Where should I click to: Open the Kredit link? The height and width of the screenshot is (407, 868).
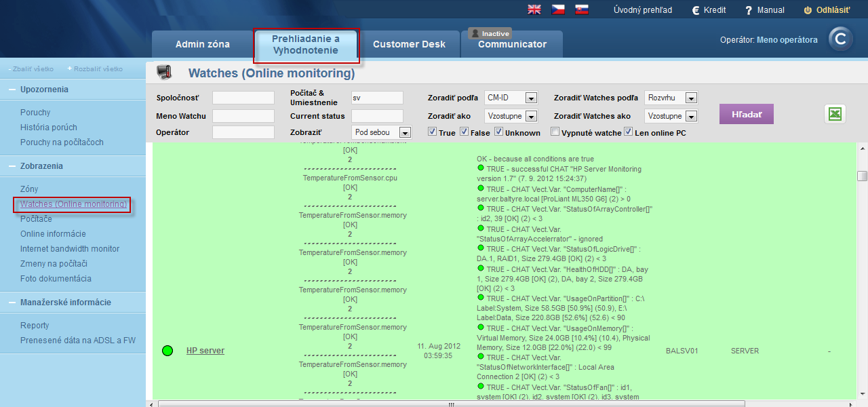tap(709, 10)
